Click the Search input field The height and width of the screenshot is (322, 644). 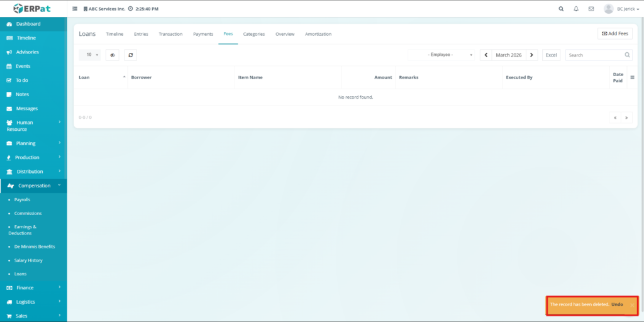pyautogui.click(x=594, y=55)
